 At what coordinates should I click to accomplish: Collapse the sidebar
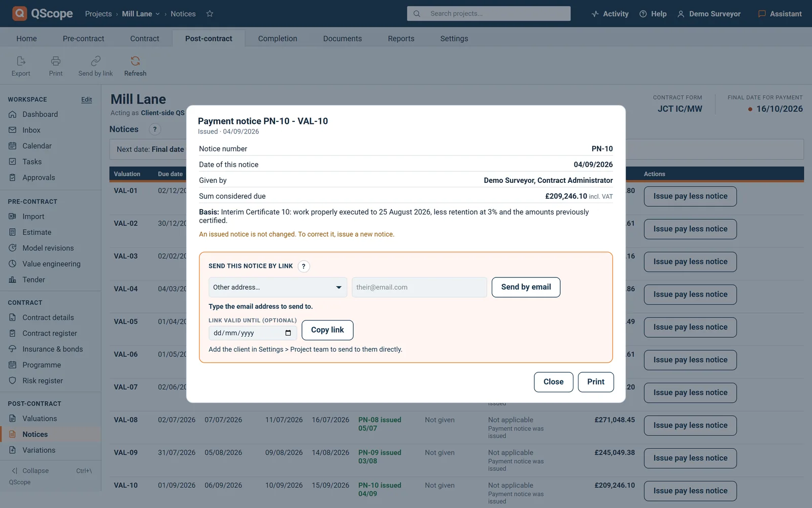coord(30,471)
